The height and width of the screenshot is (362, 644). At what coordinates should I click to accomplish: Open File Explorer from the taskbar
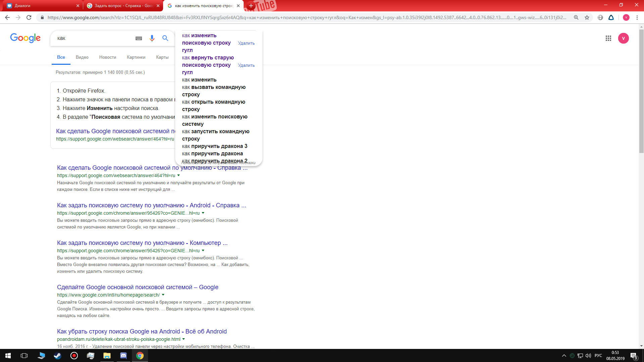pos(107,356)
